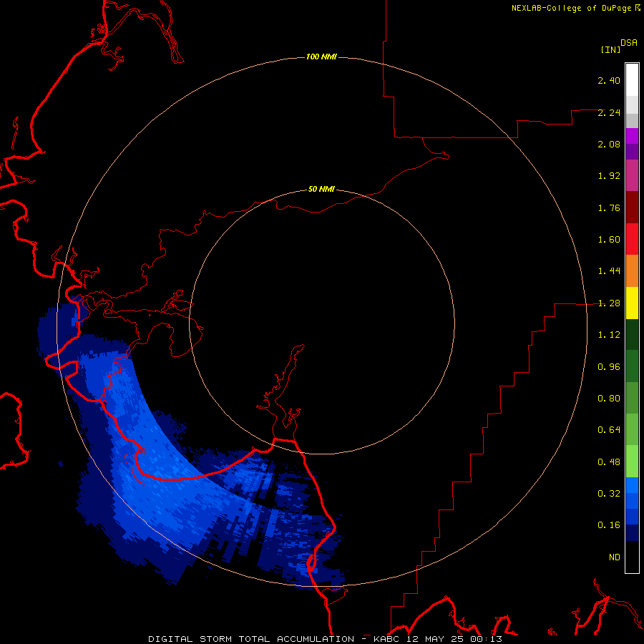The width and height of the screenshot is (644, 644).
Task: Pick the pink legend swatch near 1.92
Action: pos(632,175)
